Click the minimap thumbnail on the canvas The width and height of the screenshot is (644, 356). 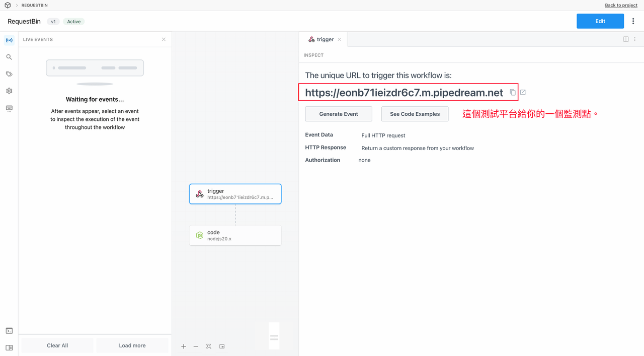[274, 336]
